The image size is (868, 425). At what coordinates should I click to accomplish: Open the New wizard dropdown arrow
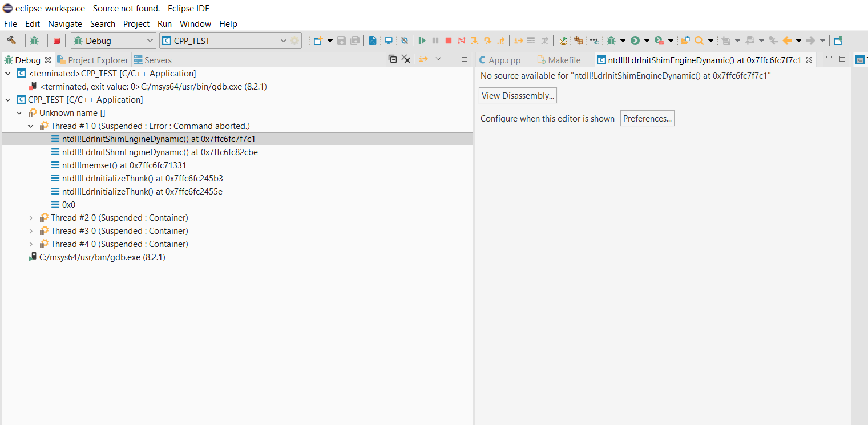(330, 41)
